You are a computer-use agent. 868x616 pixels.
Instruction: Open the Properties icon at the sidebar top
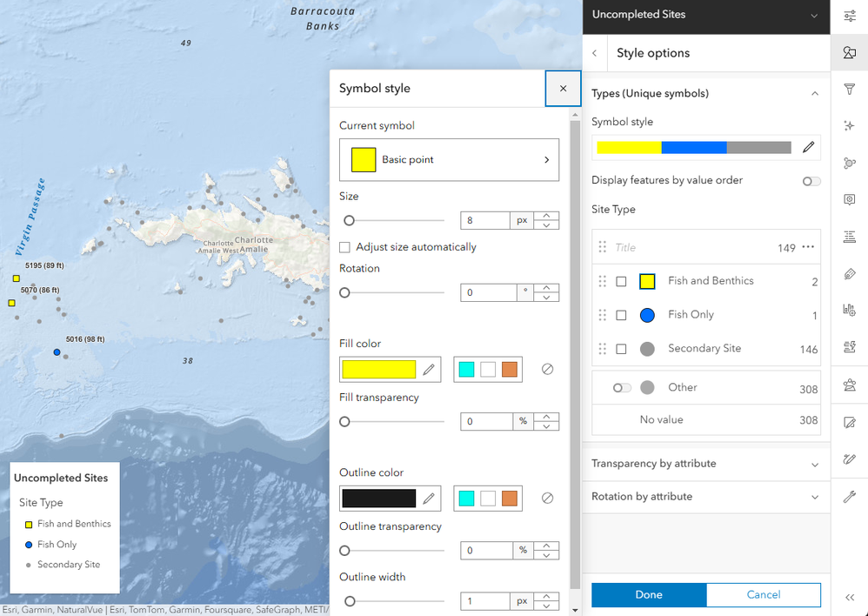[849, 16]
